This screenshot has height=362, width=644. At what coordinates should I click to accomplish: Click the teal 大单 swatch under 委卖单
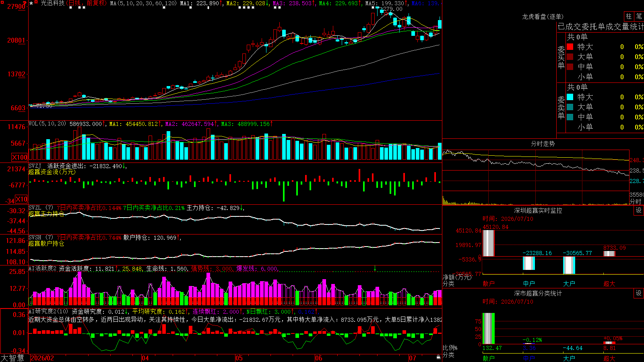(570, 107)
